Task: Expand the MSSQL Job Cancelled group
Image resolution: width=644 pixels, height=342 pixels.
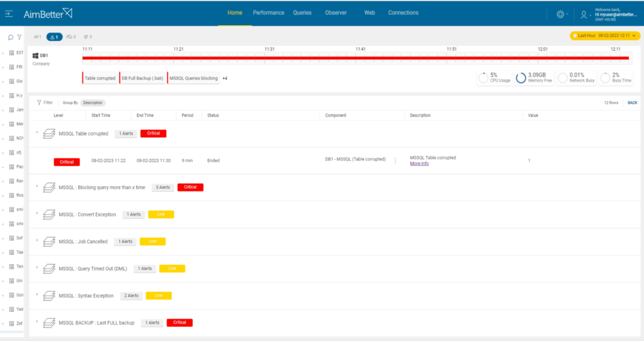Action: tap(37, 241)
